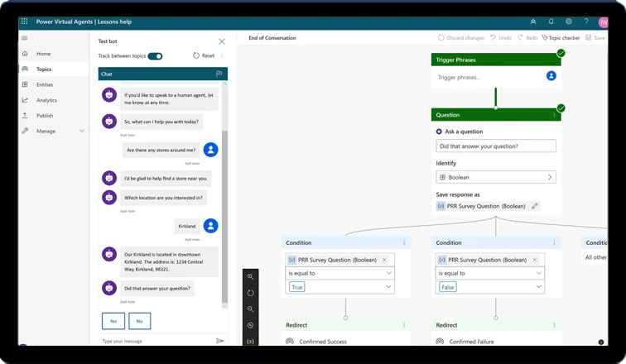626x364 pixels.
Task: Reset the test bot conversation
Action: (x=203, y=56)
